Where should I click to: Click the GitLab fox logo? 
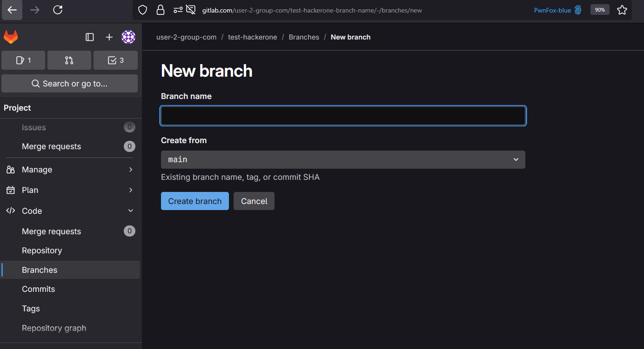point(11,37)
